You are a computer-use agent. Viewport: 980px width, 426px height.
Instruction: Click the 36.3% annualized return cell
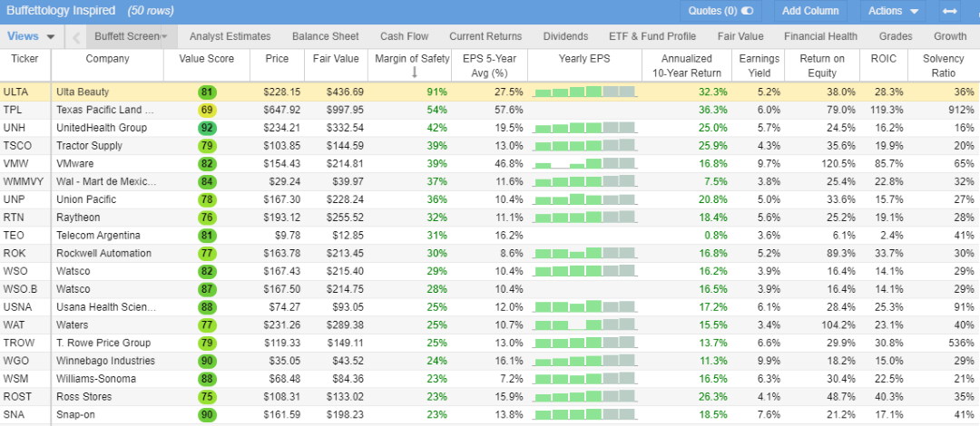point(687,110)
